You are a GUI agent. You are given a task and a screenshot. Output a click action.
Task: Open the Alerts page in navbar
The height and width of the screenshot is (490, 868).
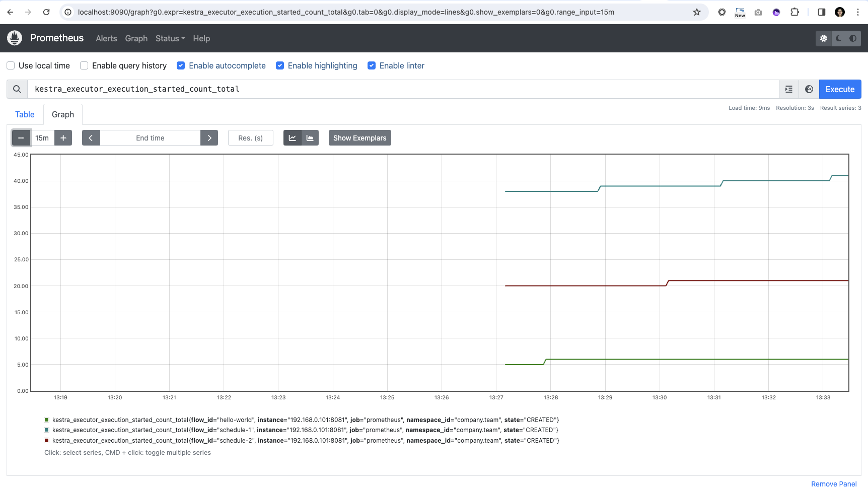point(106,38)
